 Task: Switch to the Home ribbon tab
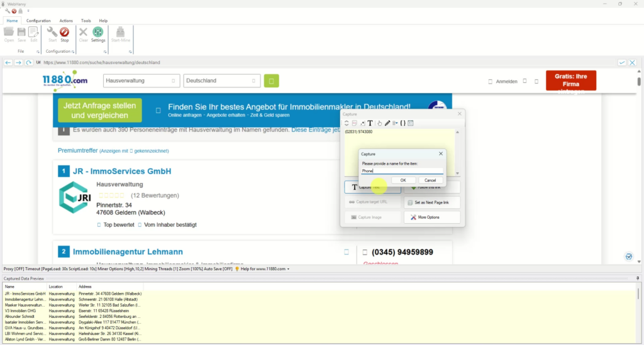(12, 21)
